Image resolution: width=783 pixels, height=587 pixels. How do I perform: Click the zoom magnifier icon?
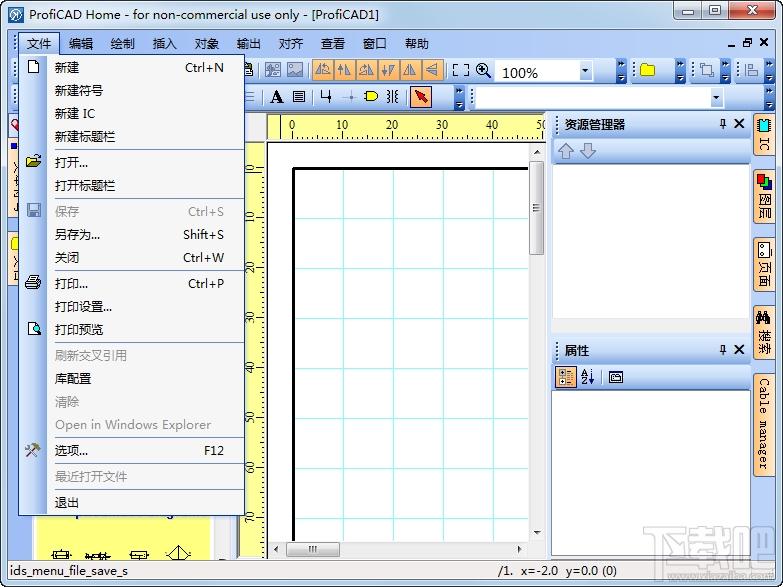pyautogui.click(x=483, y=70)
